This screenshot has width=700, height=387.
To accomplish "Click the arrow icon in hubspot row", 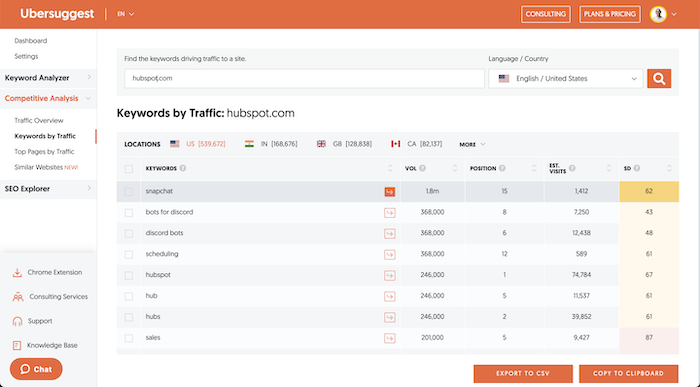I will click(390, 275).
